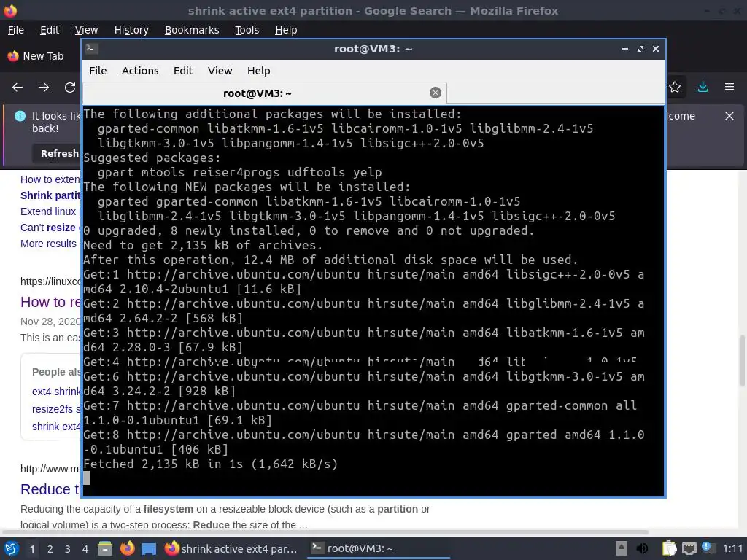Click 'More results' link
This screenshot has width=747, height=560.
click(49, 244)
